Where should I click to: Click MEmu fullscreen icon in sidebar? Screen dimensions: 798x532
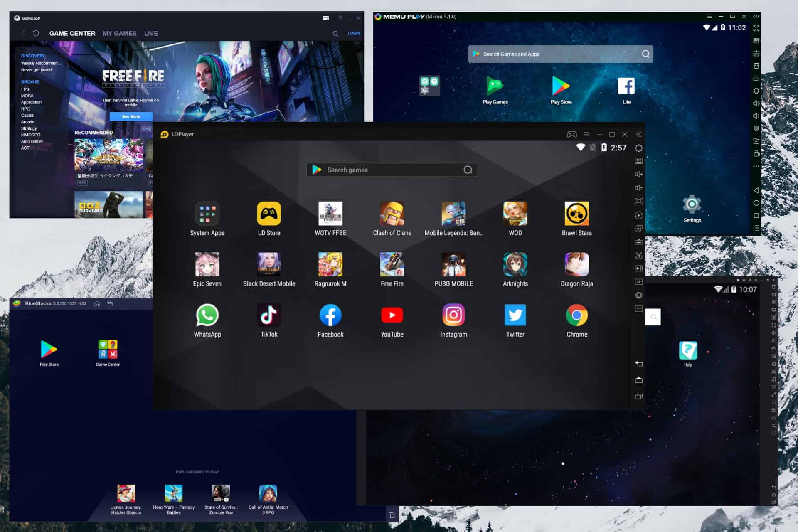coord(756,28)
